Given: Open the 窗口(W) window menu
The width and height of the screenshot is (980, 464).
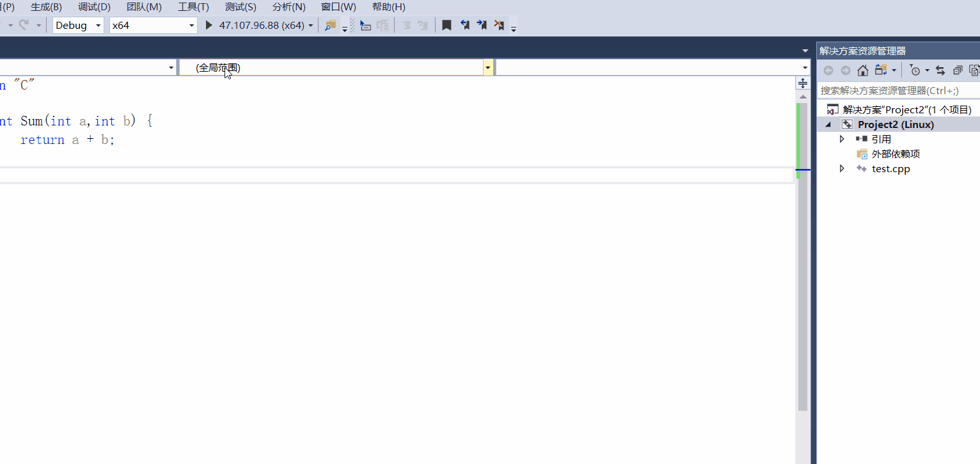Looking at the screenshot, I should [x=338, y=7].
